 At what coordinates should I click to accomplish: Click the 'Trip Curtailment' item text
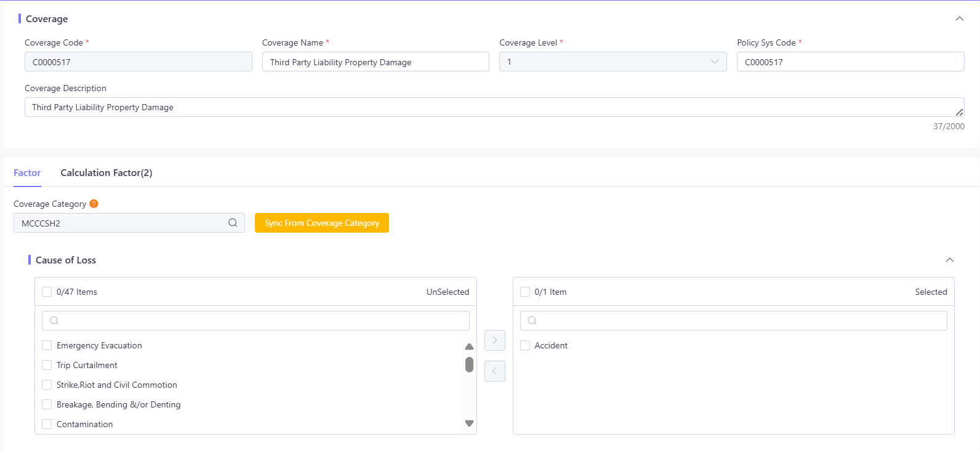click(87, 365)
